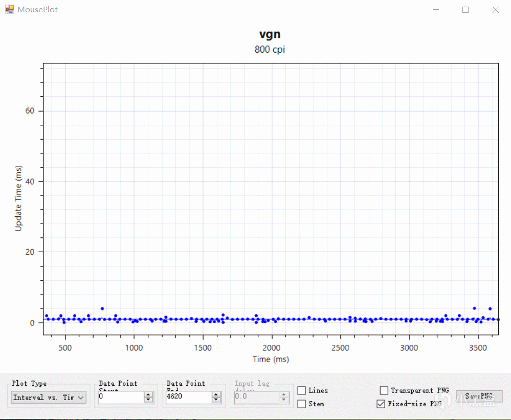Screen dimensions: 511x420
Task: Click the '800 cpi' subtitle
Action: tap(270, 50)
